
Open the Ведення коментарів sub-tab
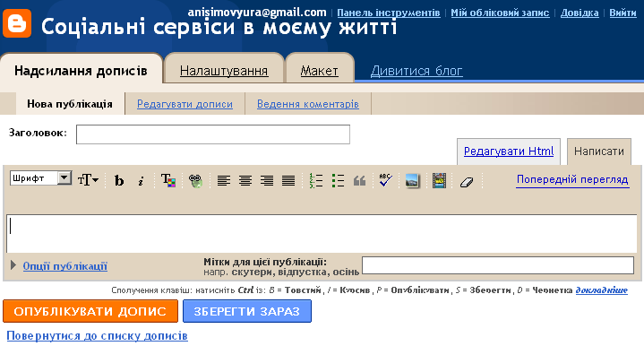tap(308, 104)
